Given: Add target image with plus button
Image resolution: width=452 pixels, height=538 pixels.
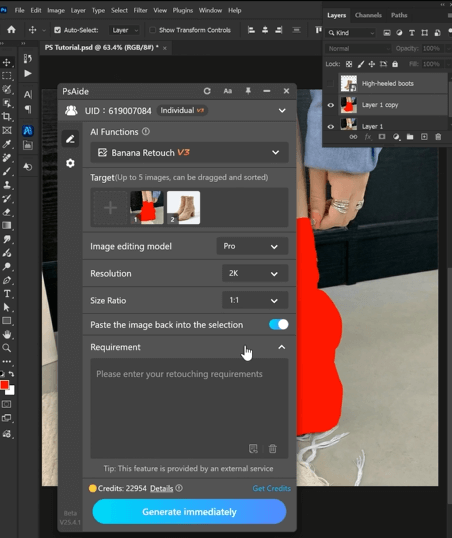Looking at the screenshot, I should point(110,208).
